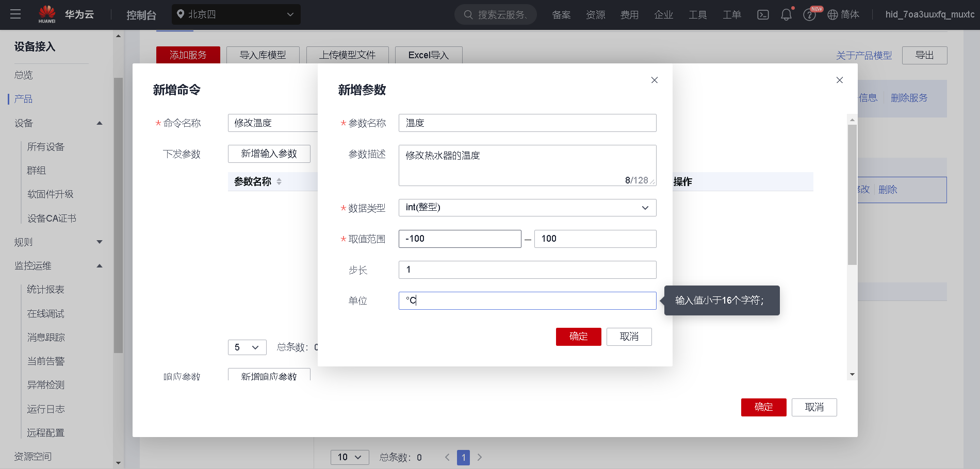This screenshot has height=469, width=980.
Task: Open page size dropdown showing 10
Action: pos(350,457)
